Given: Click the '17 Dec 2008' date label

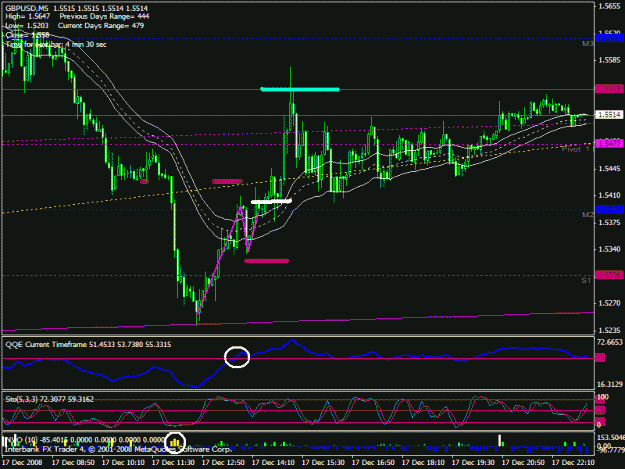Looking at the screenshot, I should 22,463.
